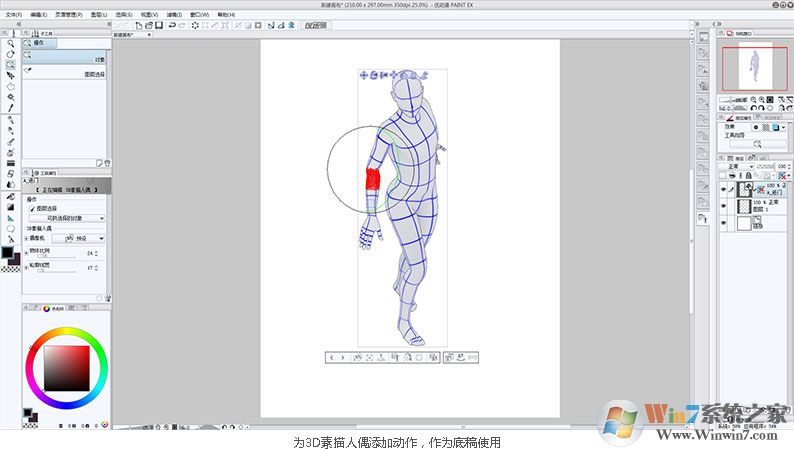Click the zoom out magnifier in the Navigator

(753, 100)
